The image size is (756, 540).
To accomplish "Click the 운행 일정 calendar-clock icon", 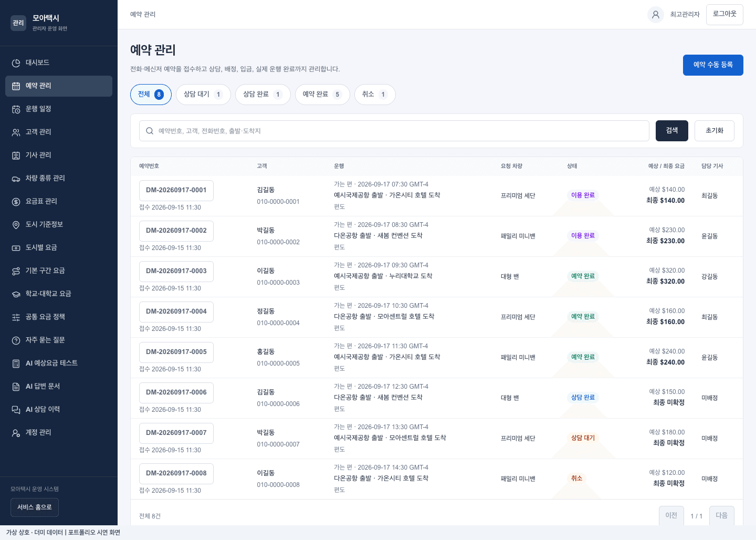I will [16, 109].
